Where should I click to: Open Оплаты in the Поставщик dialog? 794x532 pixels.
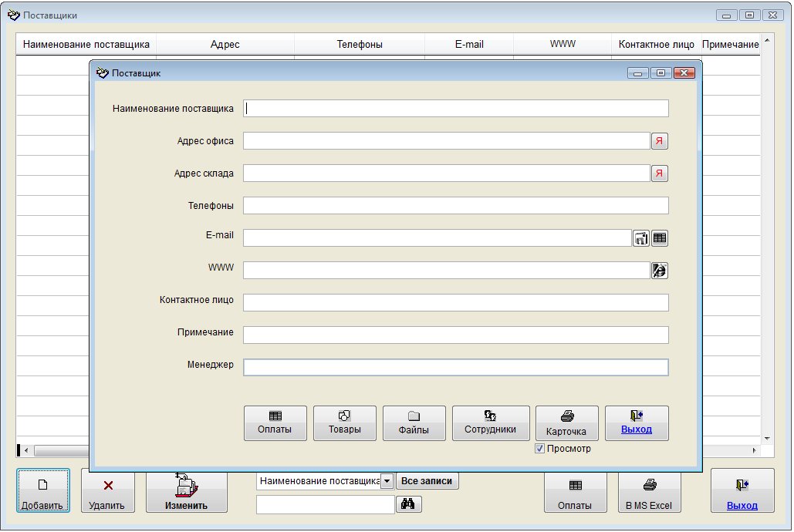275,423
